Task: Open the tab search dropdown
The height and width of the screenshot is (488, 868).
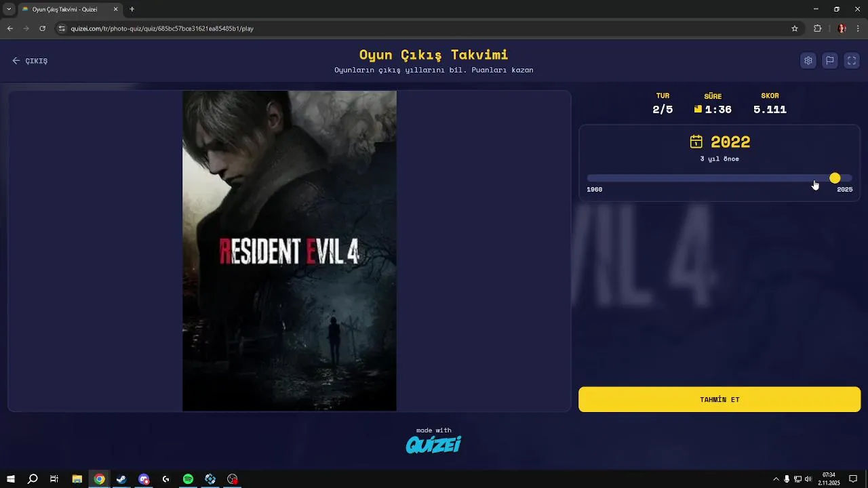Action: click(9, 9)
